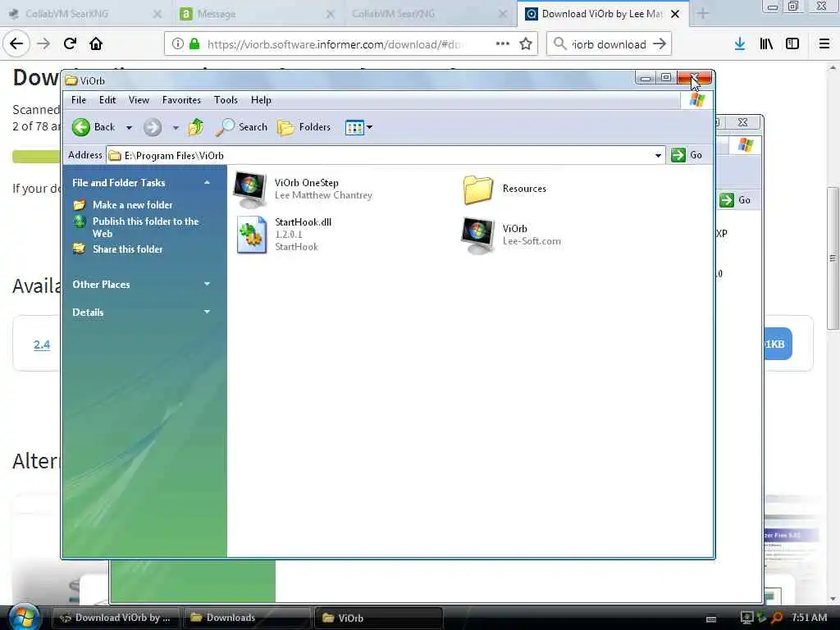Click the 2.4 version link

[x=42, y=345]
